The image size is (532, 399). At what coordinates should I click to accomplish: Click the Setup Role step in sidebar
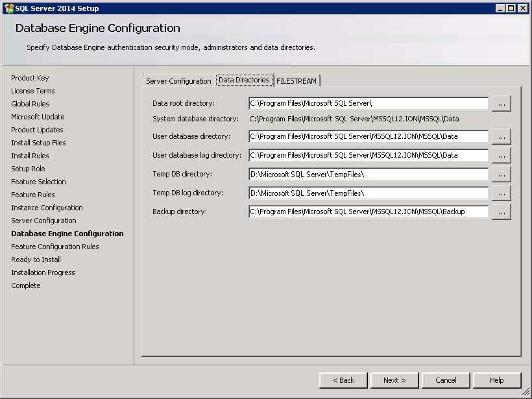coord(28,169)
